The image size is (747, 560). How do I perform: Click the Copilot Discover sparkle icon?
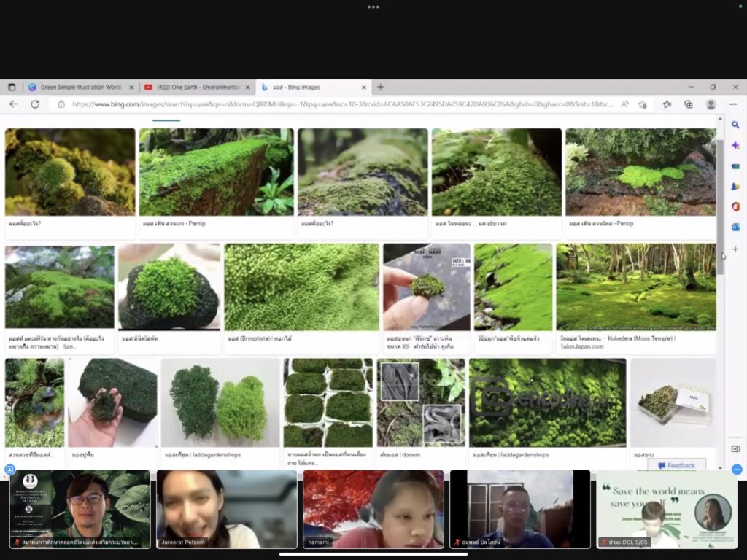tap(735, 145)
